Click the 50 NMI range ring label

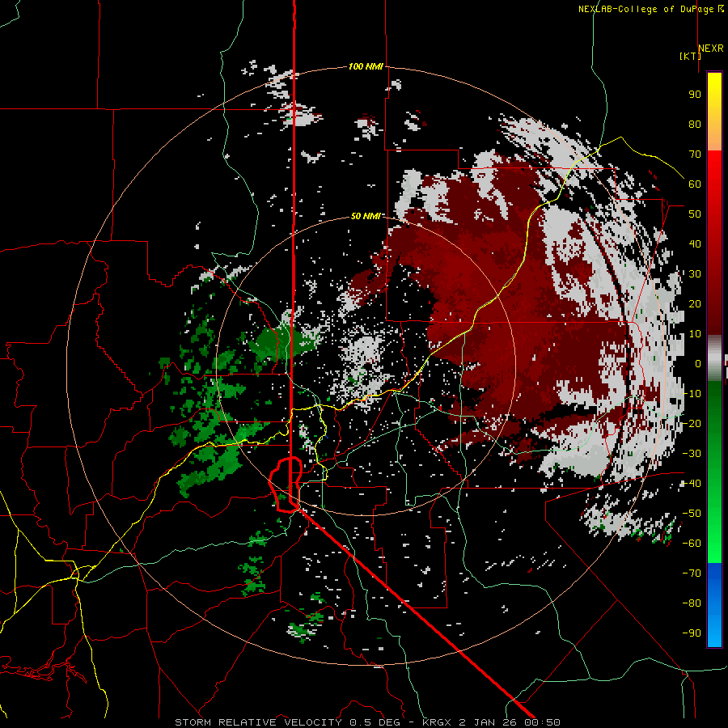pyautogui.click(x=366, y=216)
